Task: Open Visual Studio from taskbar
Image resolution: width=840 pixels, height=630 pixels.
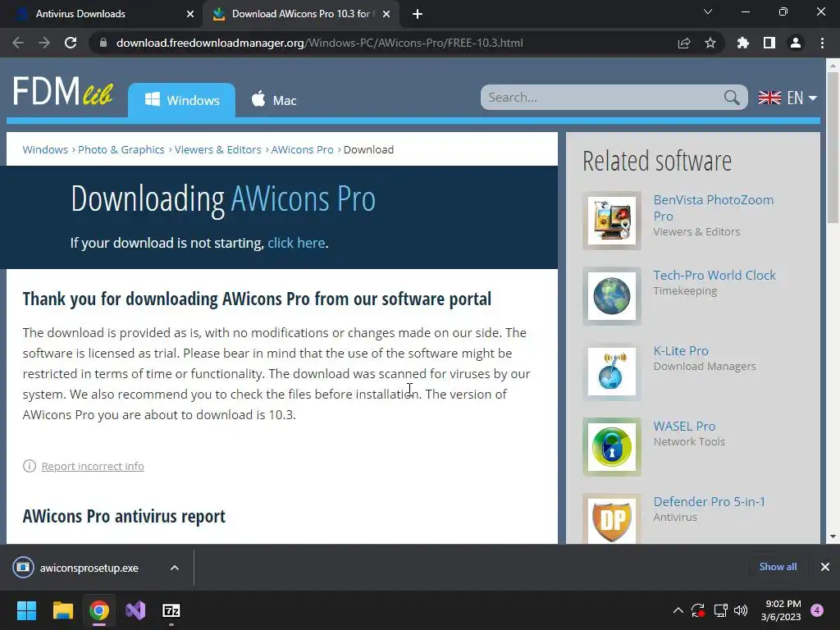Action: click(x=135, y=610)
